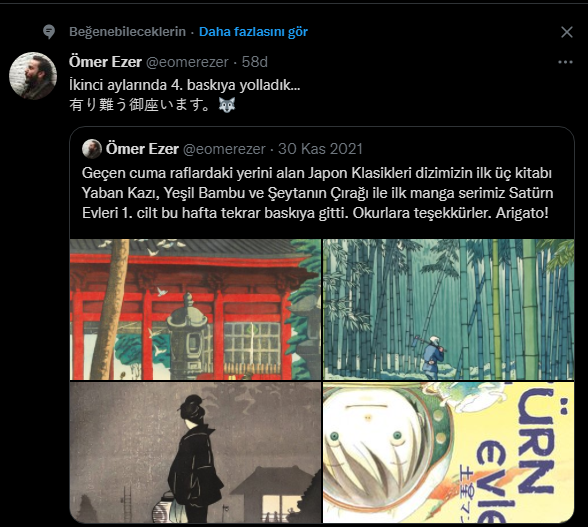Open Ömer Ezer's large profile avatar

pos(33,76)
